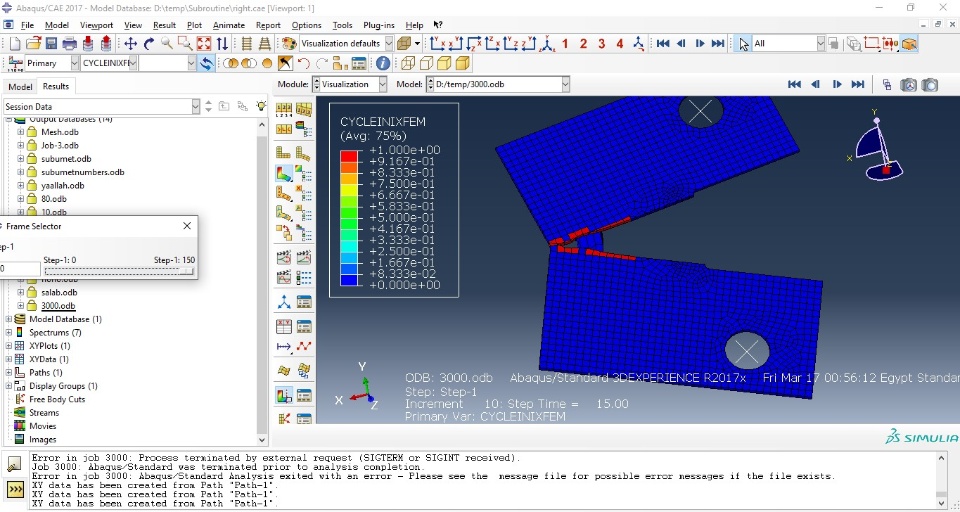The width and height of the screenshot is (960, 512).
Task: Create XY Data from the toolbox
Action: click(283, 326)
